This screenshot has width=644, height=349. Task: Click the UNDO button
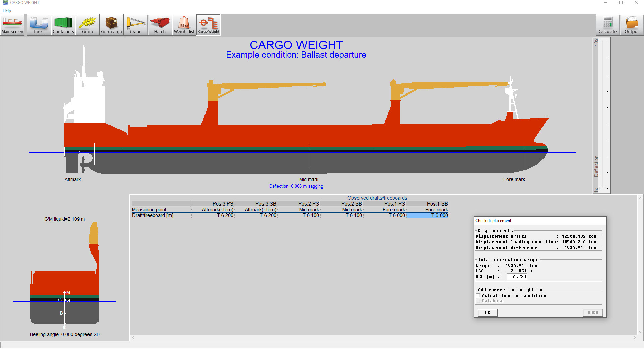click(592, 313)
